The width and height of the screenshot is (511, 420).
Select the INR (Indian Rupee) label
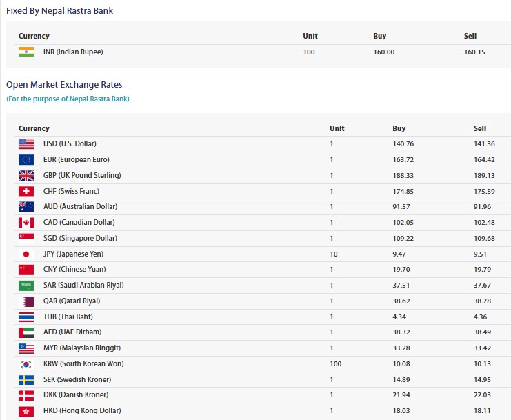tap(73, 52)
